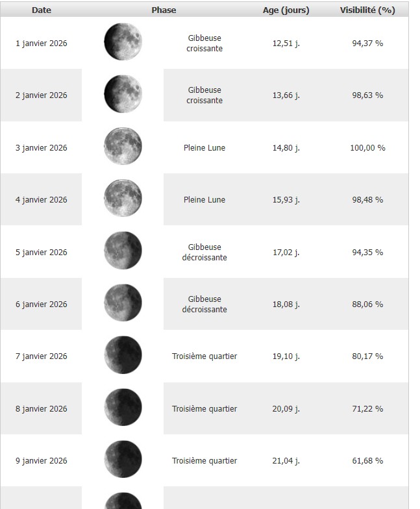Click the Age (jours) column header
The width and height of the screenshot is (420, 509).
coord(286,10)
